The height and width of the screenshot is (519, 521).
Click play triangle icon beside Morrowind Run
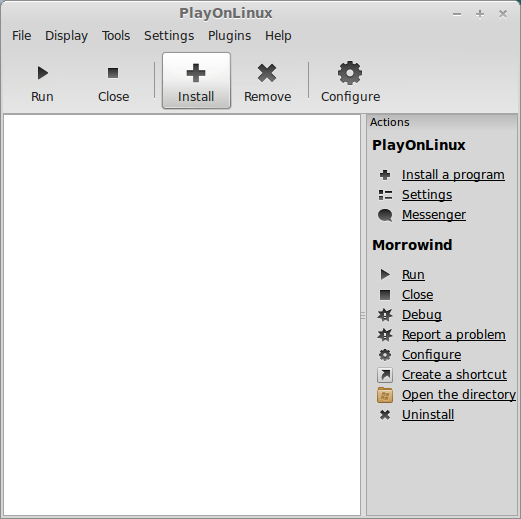click(x=385, y=275)
